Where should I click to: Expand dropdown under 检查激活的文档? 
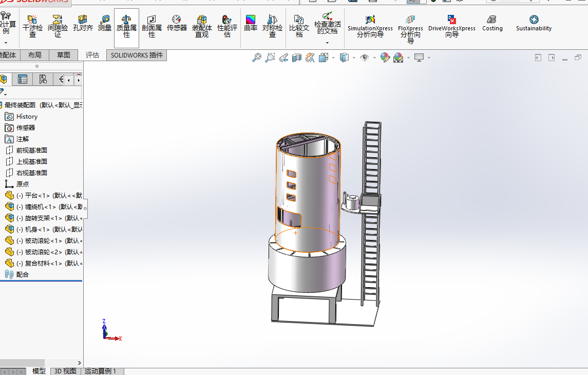click(327, 43)
